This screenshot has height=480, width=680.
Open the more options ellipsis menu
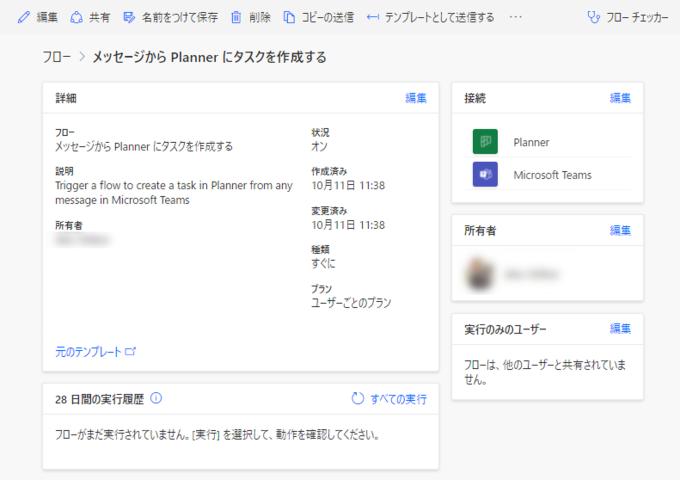[x=516, y=17]
